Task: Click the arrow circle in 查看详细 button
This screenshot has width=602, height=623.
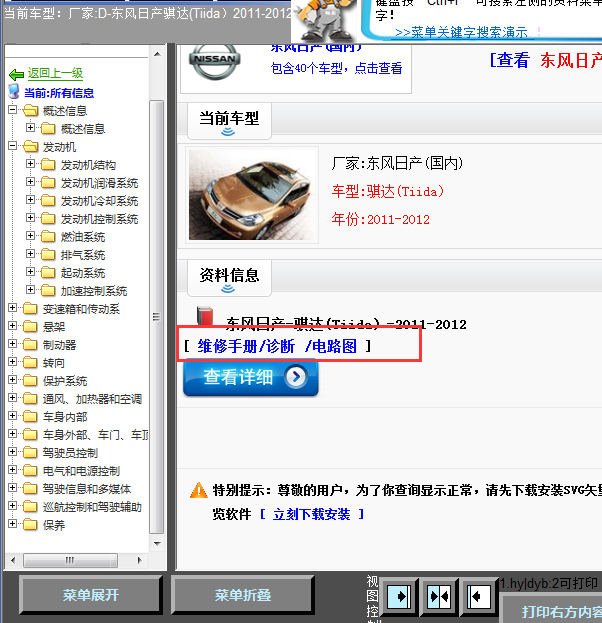Action: click(x=296, y=376)
